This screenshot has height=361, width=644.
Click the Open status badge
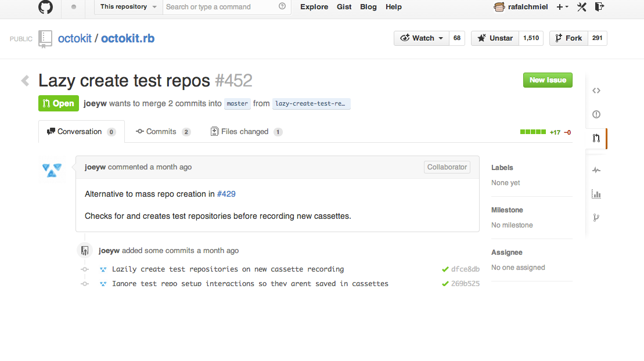(58, 103)
